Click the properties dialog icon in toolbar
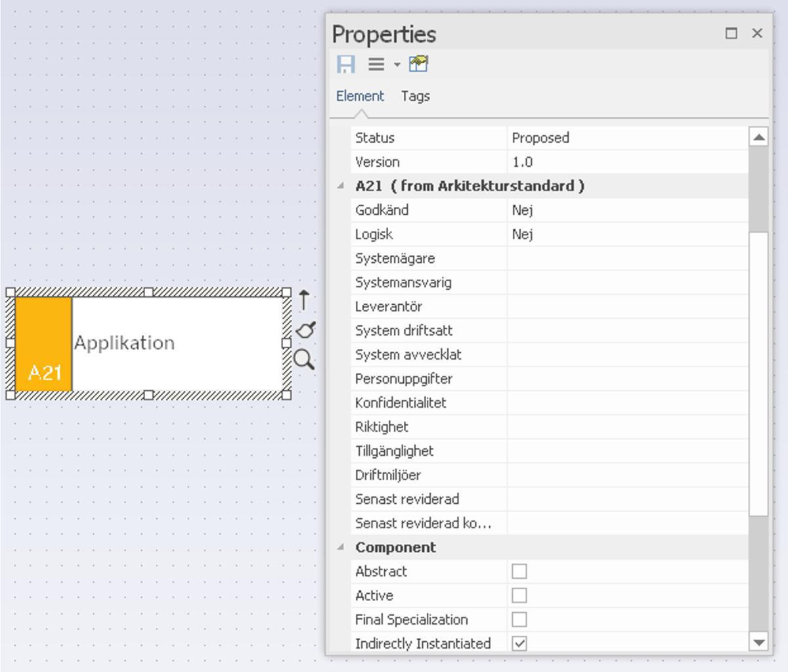 [418, 64]
